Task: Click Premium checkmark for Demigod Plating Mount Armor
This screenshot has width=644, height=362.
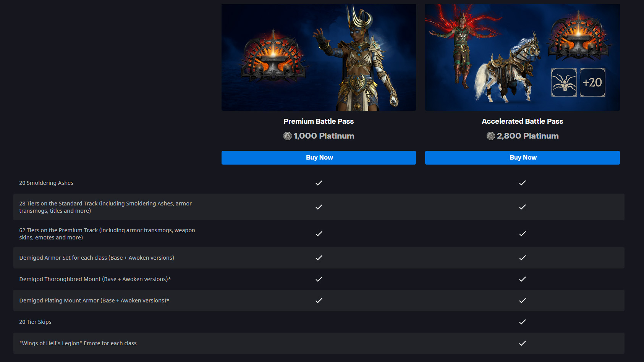Action: click(x=319, y=301)
